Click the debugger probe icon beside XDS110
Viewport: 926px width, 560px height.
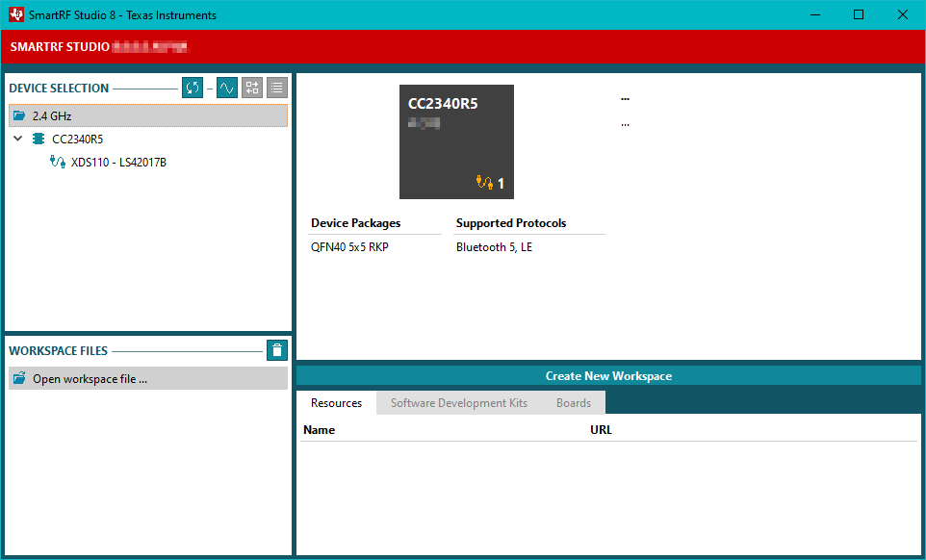[x=57, y=163]
